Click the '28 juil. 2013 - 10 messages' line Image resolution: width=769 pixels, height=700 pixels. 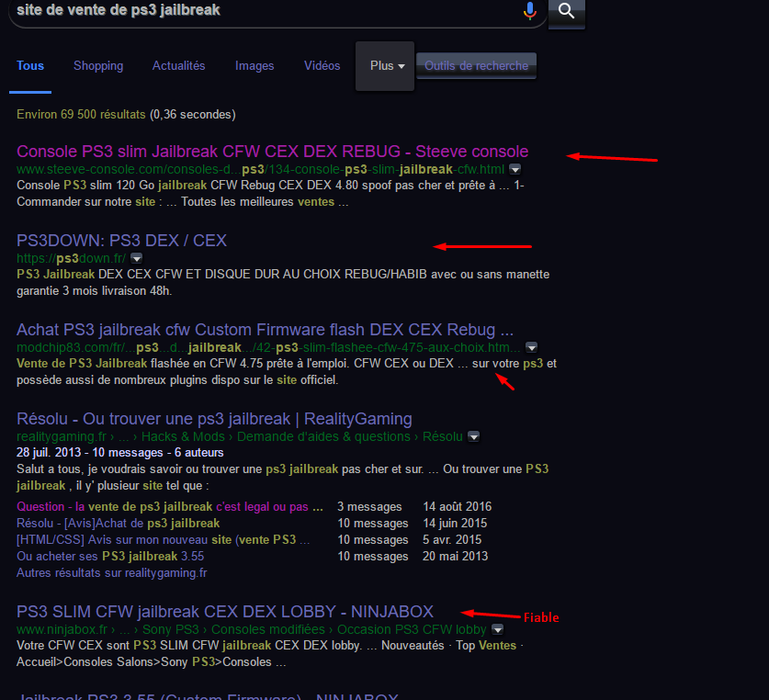point(120,452)
